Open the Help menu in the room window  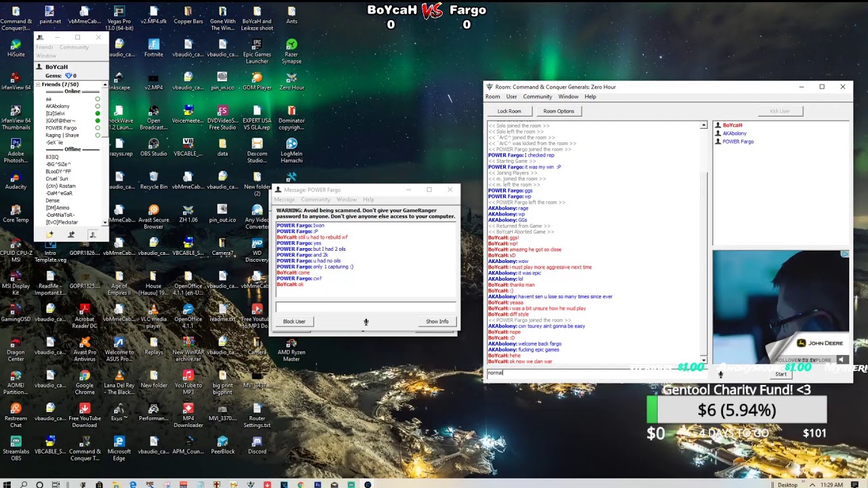click(591, 97)
